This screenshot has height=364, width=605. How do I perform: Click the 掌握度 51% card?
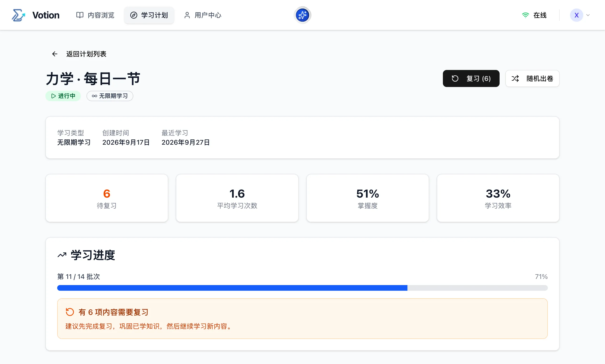pos(367,198)
